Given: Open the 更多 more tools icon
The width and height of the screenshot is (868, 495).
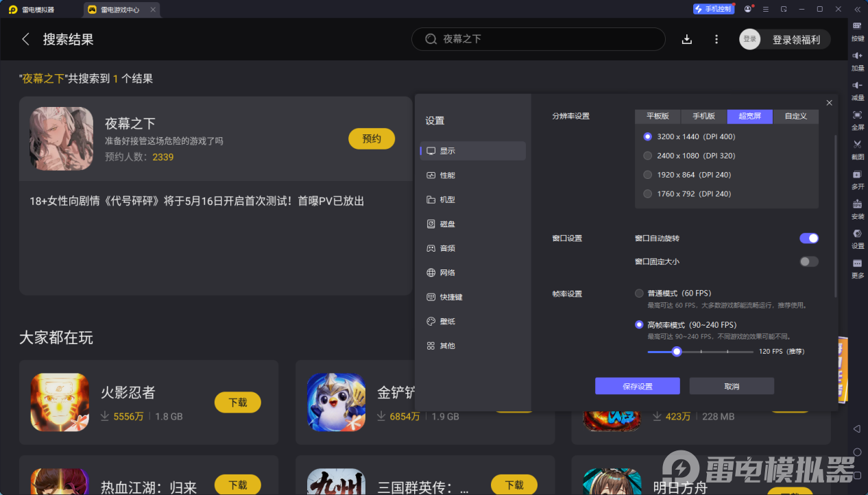Looking at the screenshot, I should point(857,267).
